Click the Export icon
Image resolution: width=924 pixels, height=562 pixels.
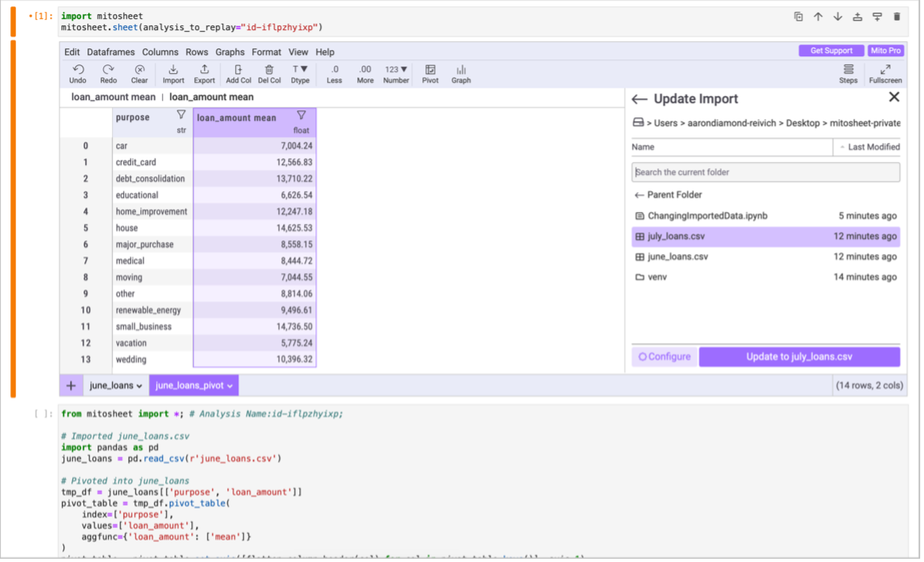point(204,70)
